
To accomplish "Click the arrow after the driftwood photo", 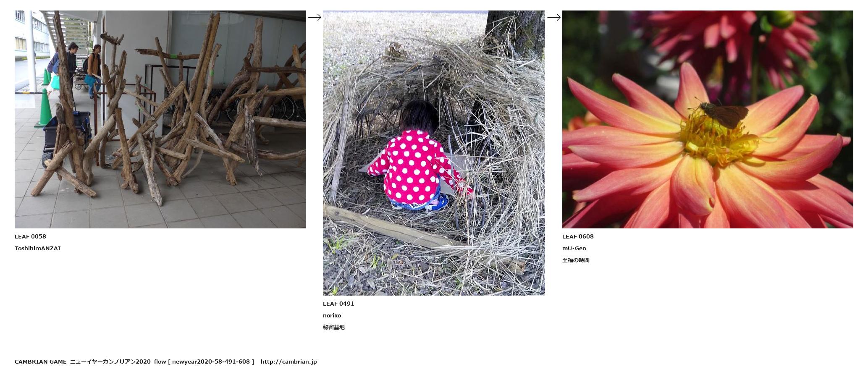I will pyautogui.click(x=315, y=17).
